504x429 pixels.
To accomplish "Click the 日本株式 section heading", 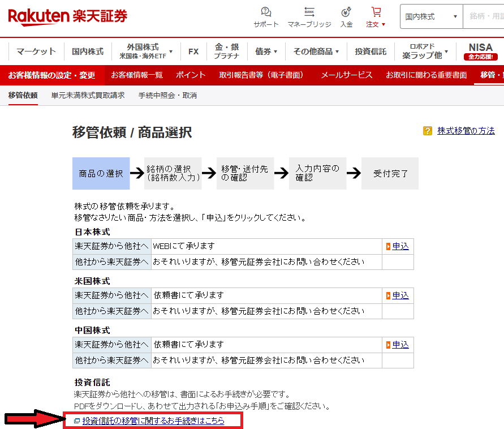I will (x=92, y=232).
